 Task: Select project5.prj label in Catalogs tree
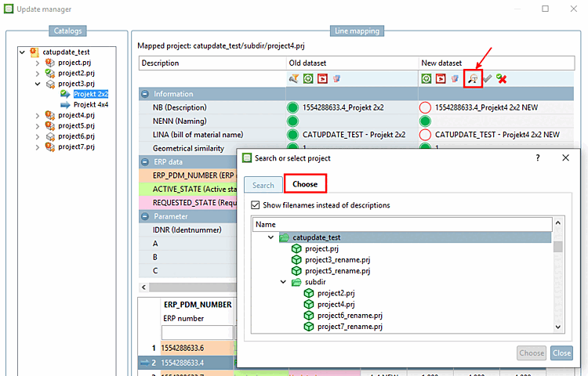coord(76,125)
